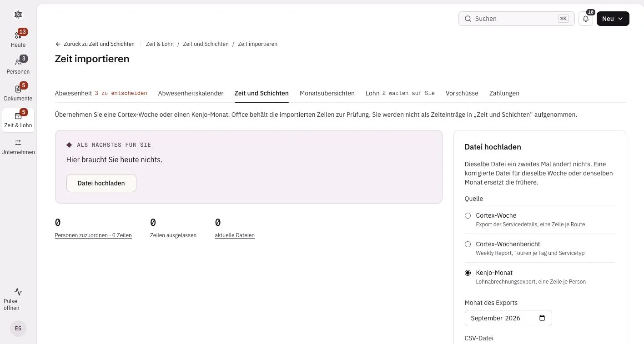Open Zeit und Schichten breadcrumb link

click(206, 44)
